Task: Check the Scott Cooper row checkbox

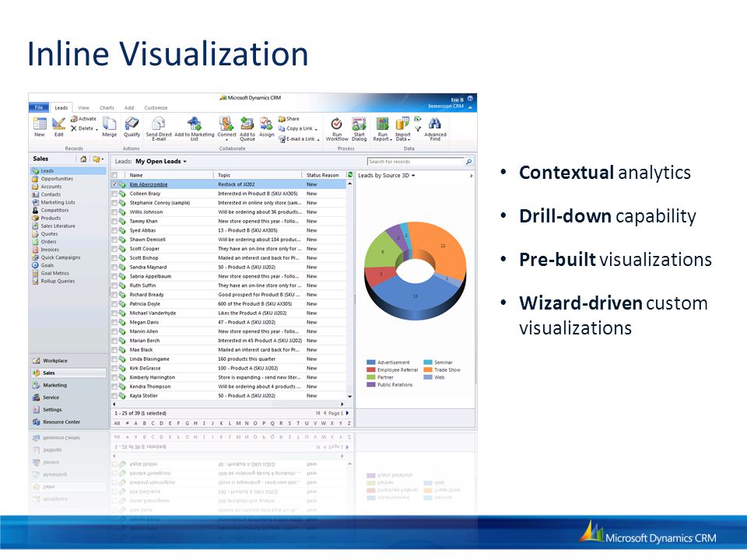Action: pyautogui.click(x=114, y=249)
